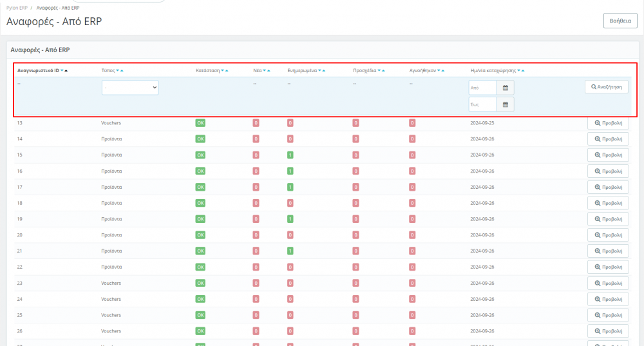Screen dimensions: 644x346
Task: Open calendar for the Έως date
Action: pyautogui.click(x=505, y=104)
